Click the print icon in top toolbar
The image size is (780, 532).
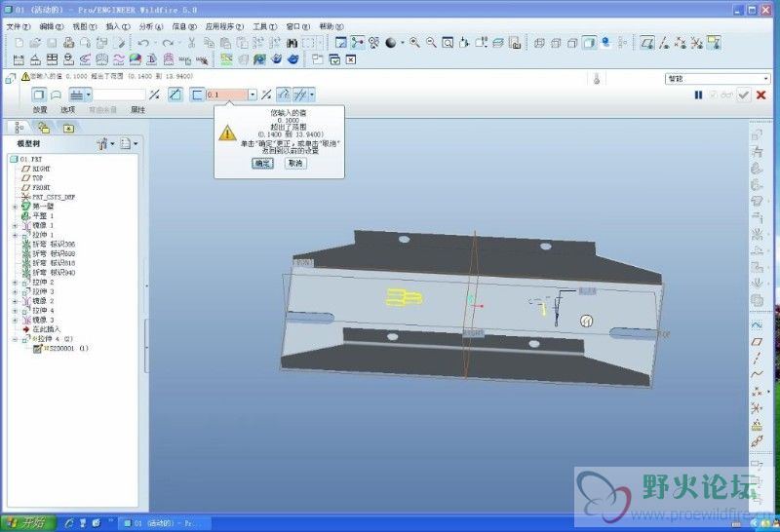pyautogui.click(x=68, y=43)
